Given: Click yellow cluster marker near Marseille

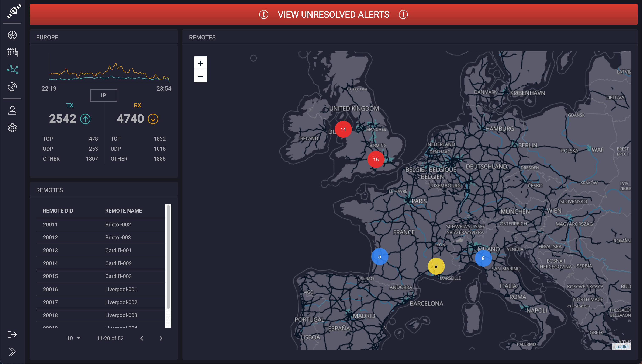Looking at the screenshot, I should pos(436,266).
